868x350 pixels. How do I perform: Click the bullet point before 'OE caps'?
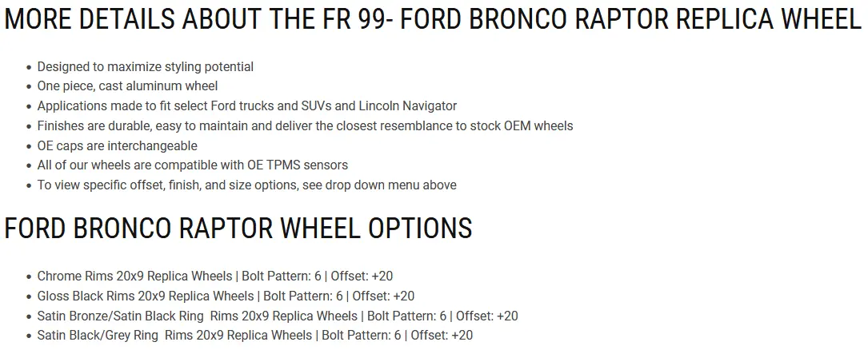tap(29, 146)
